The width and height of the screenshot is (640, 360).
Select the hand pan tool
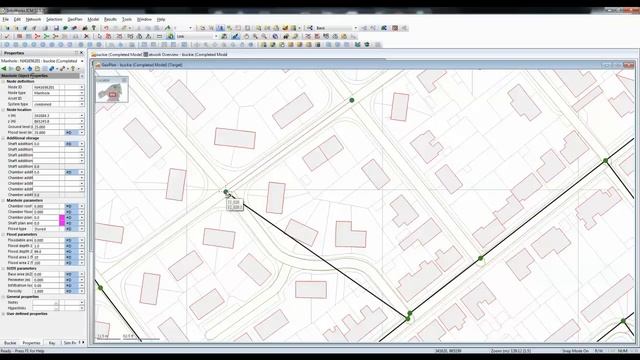(x=246, y=36)
